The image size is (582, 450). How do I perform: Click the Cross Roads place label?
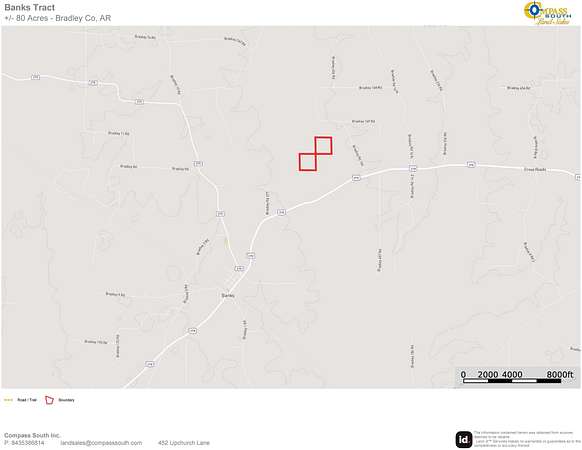(x=535, y=169)
